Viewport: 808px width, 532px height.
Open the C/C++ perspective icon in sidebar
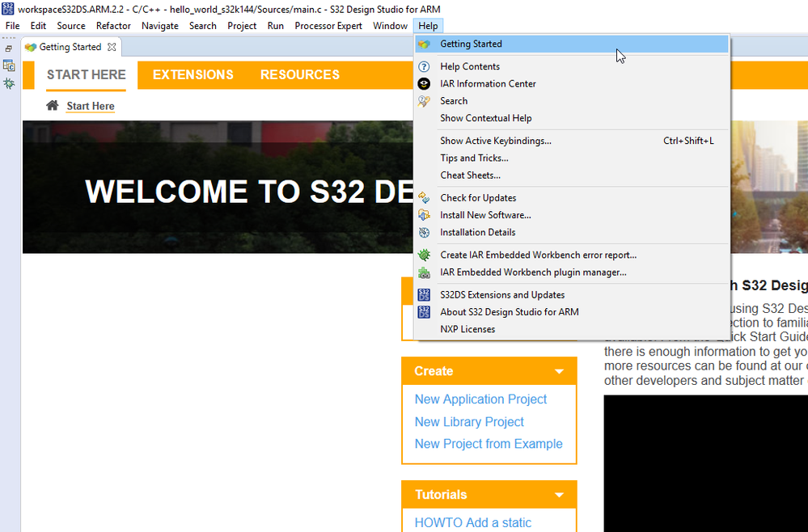[x=9, y=65]
